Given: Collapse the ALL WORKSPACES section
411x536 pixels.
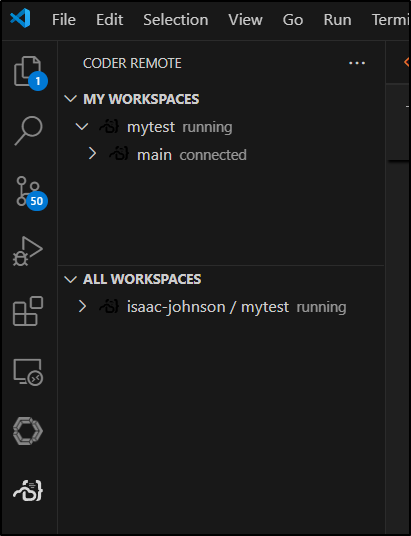Looking at the screenshot, I should click(70, 279).
